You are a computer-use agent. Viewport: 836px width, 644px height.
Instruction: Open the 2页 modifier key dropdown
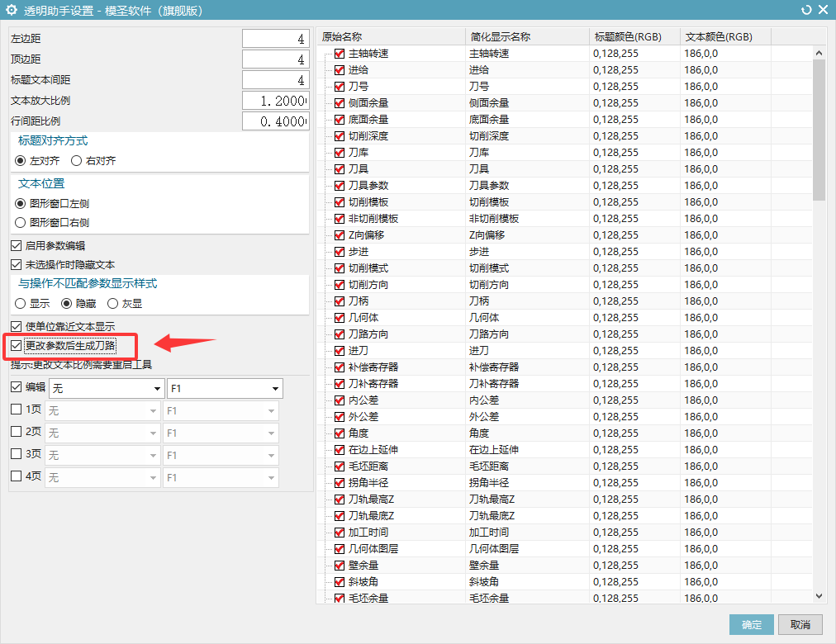pos(102,433)
